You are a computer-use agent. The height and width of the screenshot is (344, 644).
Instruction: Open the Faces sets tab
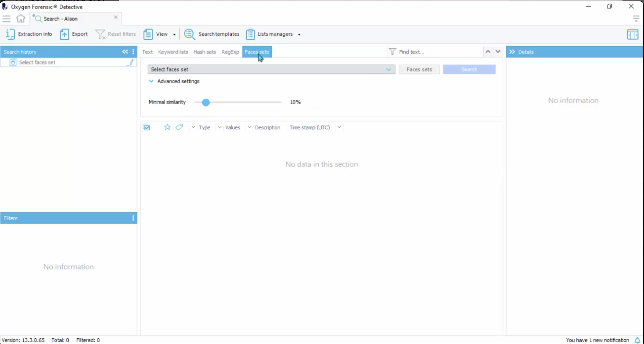[257, 52]
